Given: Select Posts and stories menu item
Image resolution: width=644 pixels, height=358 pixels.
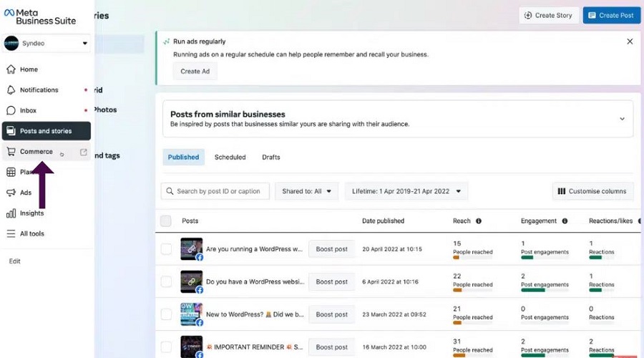Looking at the screenshot, I should [x=47, y=131].
